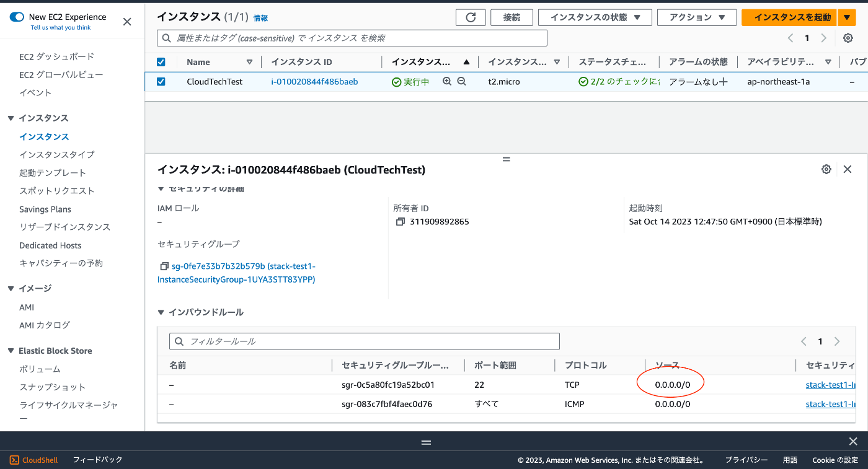
Task: Collapse the イメージ sidebar section
Action: coord(11,288)
